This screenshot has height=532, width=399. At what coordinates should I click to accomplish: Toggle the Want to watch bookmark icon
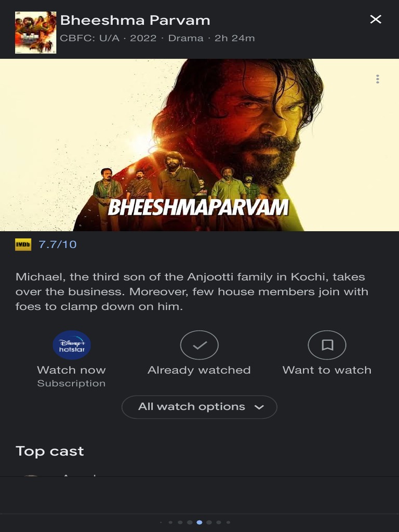pos(327,345)
